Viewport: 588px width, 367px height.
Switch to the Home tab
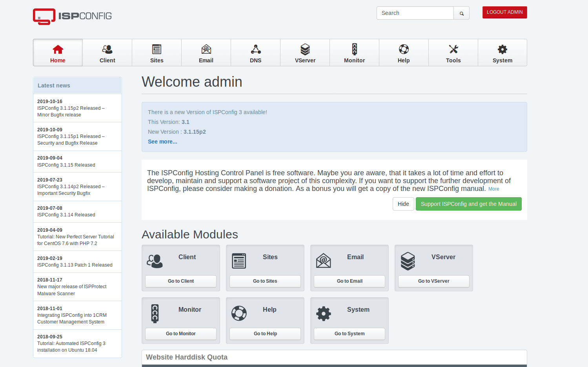pos(58,53)
